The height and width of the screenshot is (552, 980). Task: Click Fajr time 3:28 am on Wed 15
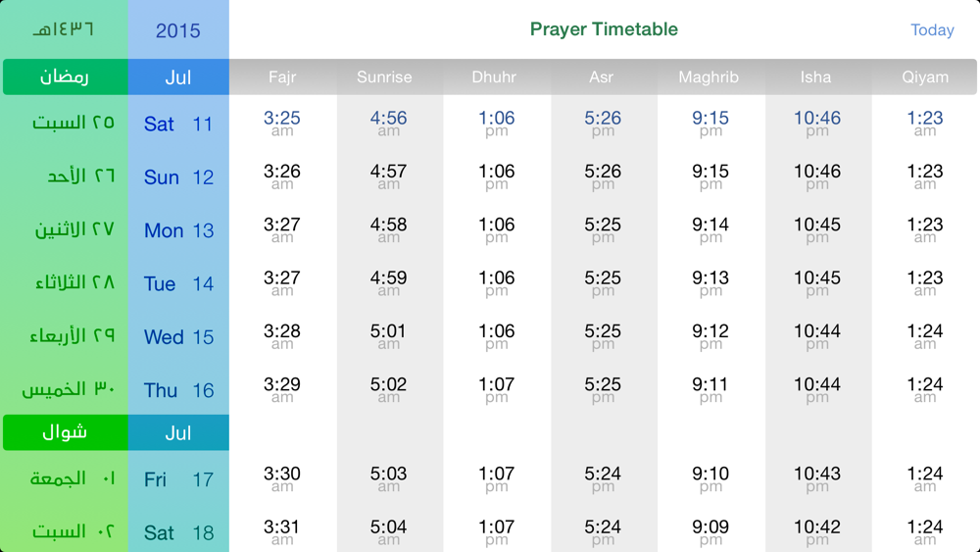pos(282,335)
